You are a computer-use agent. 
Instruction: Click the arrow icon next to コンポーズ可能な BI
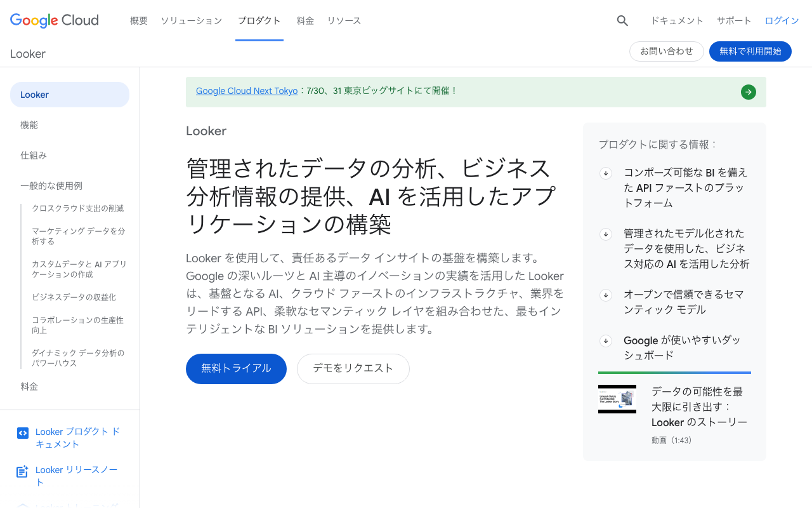(606, 173)
